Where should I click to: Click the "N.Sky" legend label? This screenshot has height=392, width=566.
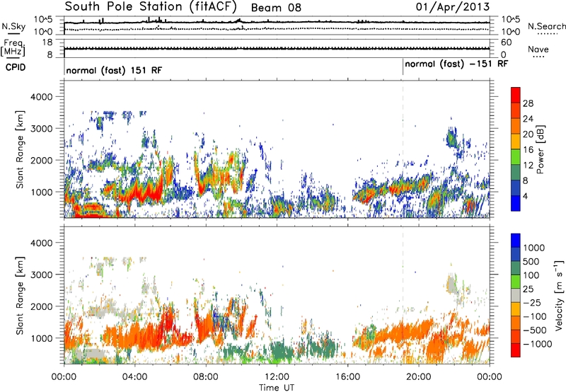[x=13, y=26]
